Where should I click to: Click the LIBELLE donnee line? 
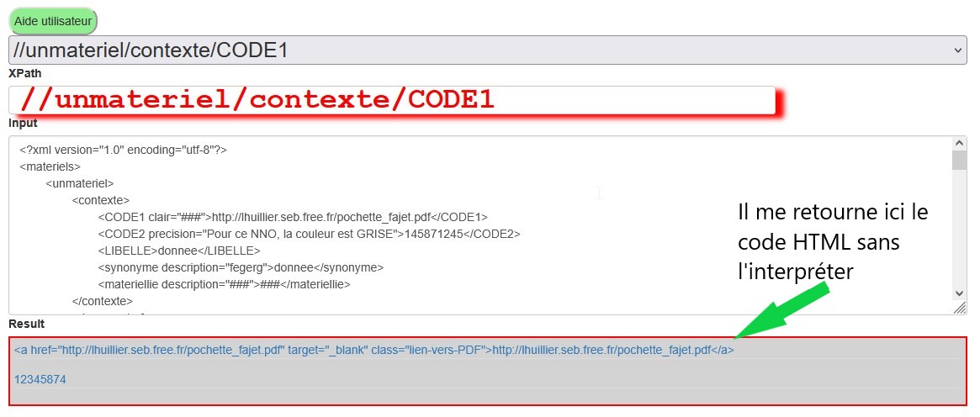tap(178, 251)
